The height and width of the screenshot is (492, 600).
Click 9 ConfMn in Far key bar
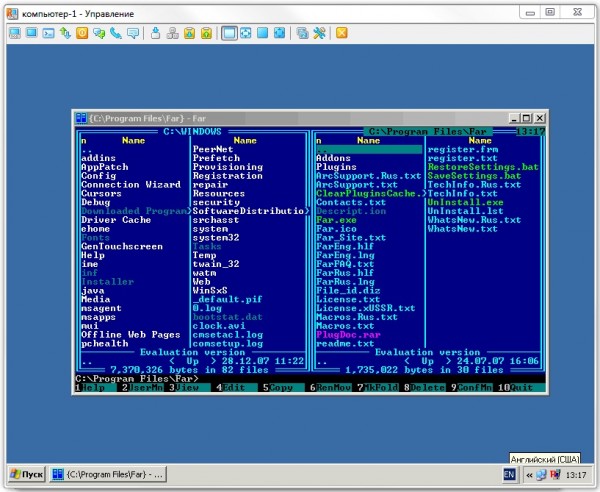(x=471, y=388)
